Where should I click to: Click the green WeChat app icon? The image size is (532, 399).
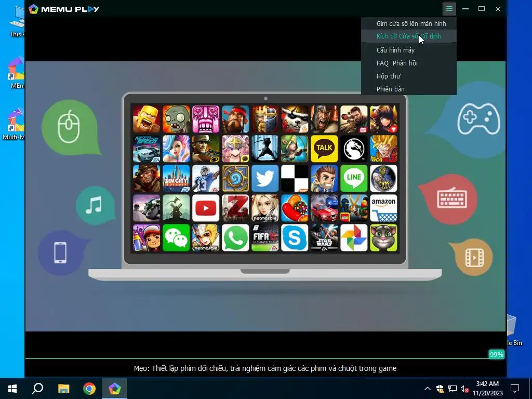[x=176, y=237]
